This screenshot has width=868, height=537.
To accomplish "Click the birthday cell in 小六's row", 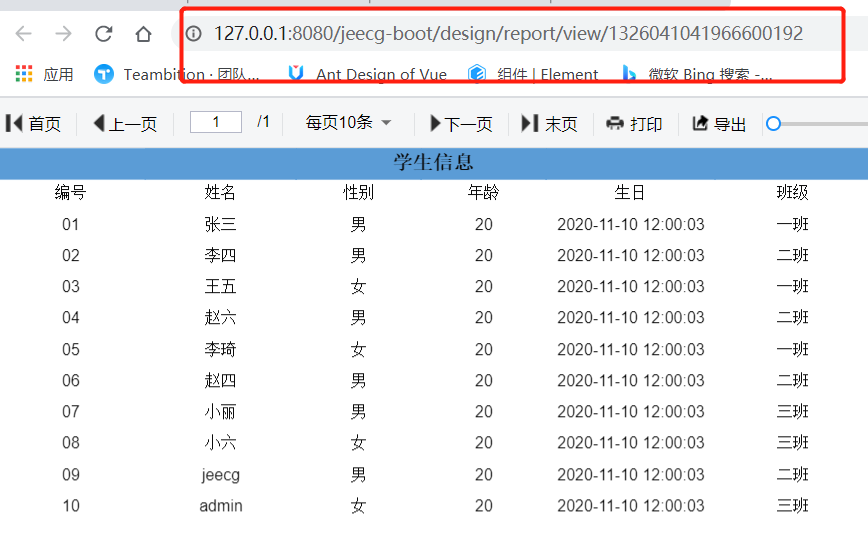I will [631, 442].
